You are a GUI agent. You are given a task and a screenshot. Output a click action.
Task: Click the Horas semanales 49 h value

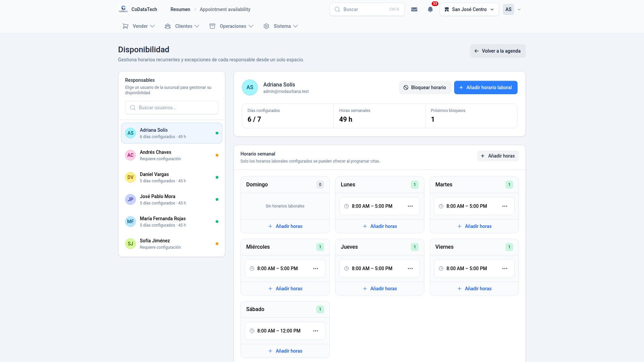(346, 119)
